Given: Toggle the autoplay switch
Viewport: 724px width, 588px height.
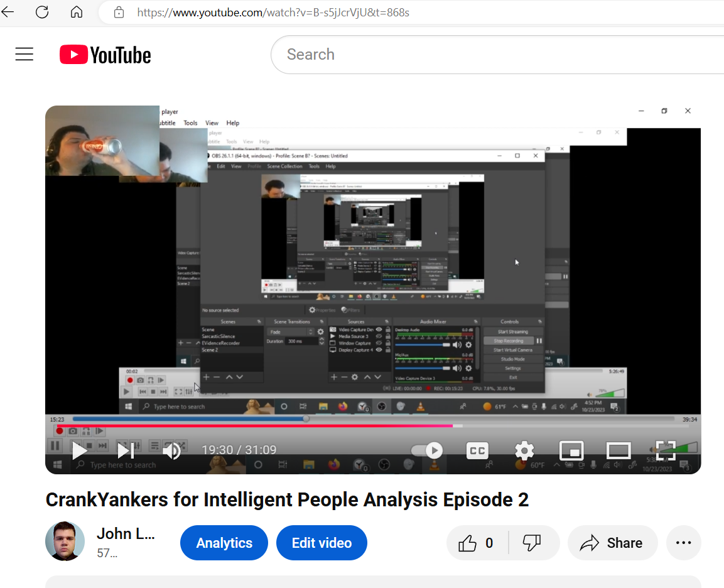Looking at the screenshot, I should pyautogui.click(x=427, y=450).
